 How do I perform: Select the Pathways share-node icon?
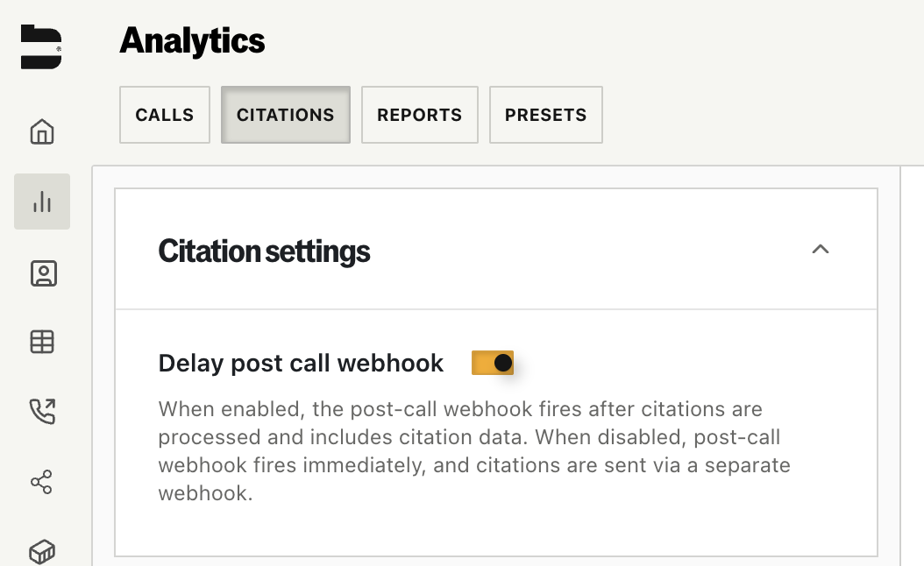click(41, 481)
